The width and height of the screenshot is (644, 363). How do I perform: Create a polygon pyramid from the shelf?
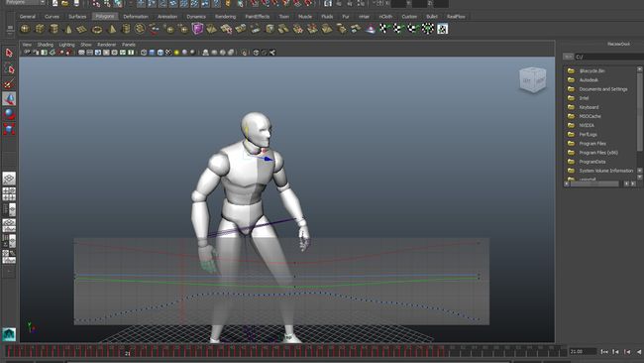tap(112, 29)
